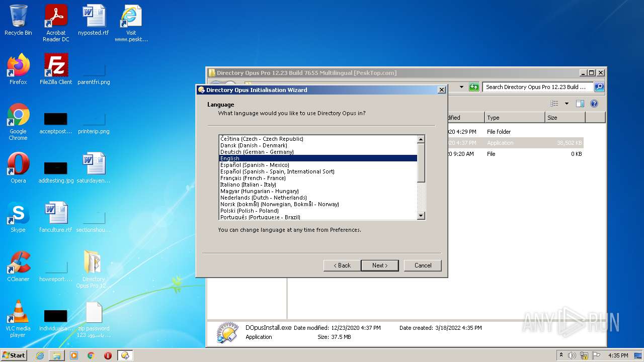This screenshot has width=644, height=362.
Task: Click the Back button in wizard
Action: pos(342,265)
